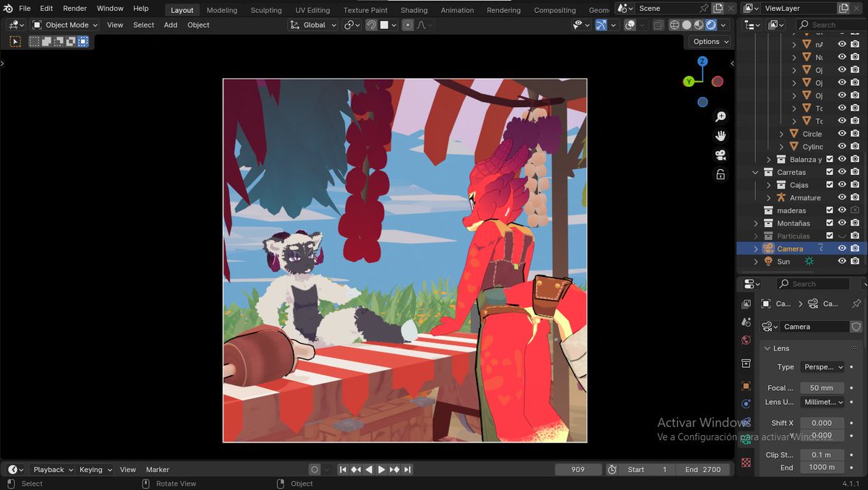Switch to the Shading workspace tab
Screen dimensions: 868x490
[414, 10]
